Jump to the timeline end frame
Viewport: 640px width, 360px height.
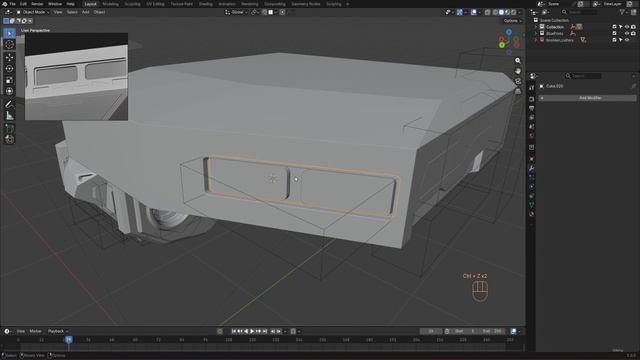tap(264, 331)
